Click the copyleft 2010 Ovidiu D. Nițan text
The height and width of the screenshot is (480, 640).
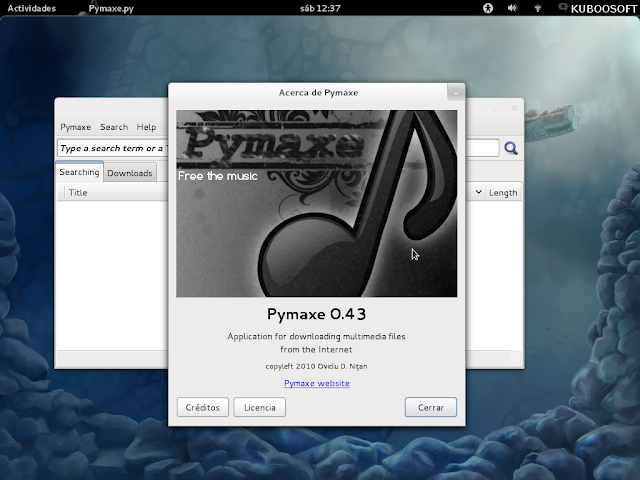(316, 366)
